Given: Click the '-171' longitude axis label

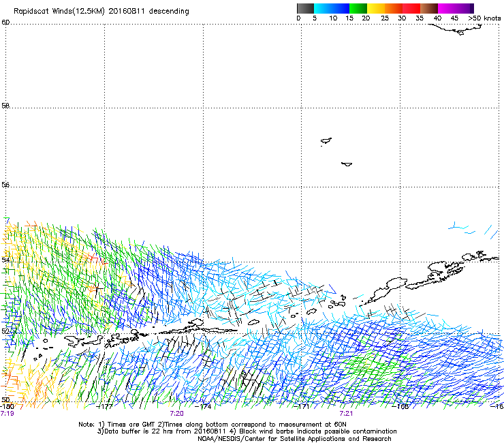Looking at the screenshot, I should (301, 406).
